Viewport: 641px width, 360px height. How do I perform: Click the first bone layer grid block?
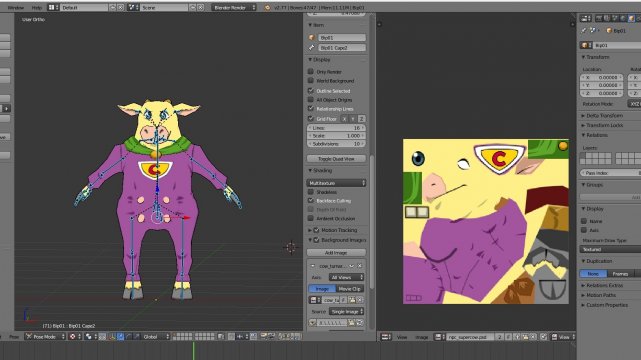coord(182,337)
